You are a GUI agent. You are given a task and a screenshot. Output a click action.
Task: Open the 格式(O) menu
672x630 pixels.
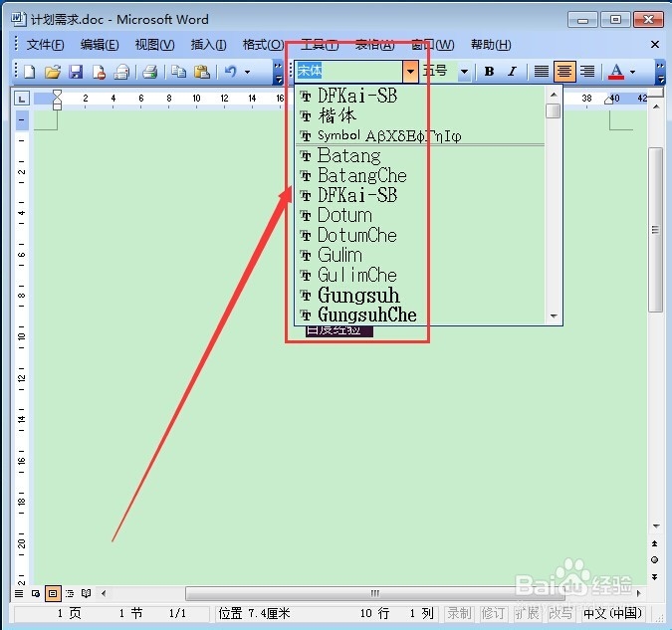263,45
